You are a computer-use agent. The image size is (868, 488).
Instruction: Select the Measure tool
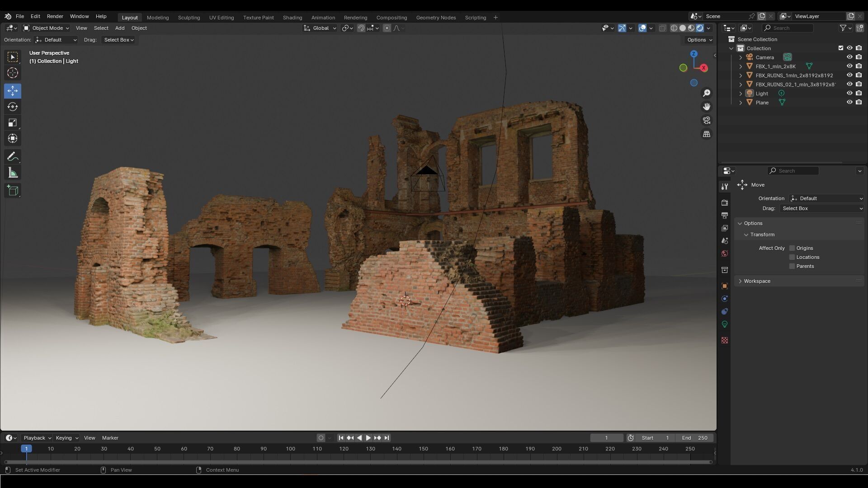13,173
